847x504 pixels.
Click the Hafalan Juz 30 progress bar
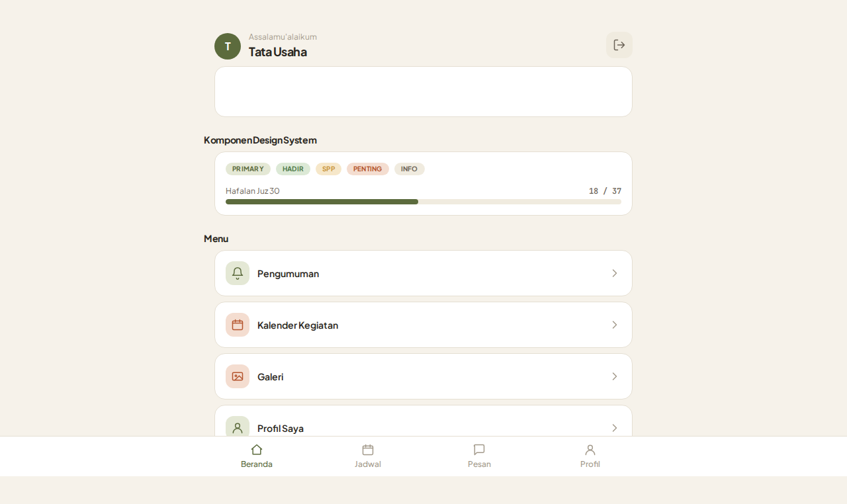[x=423, y=202]
